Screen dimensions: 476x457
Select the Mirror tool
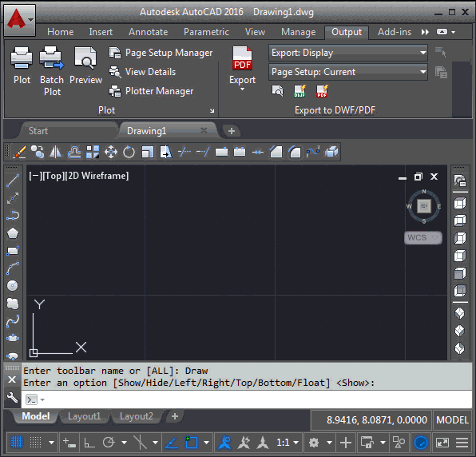(56, 152)
